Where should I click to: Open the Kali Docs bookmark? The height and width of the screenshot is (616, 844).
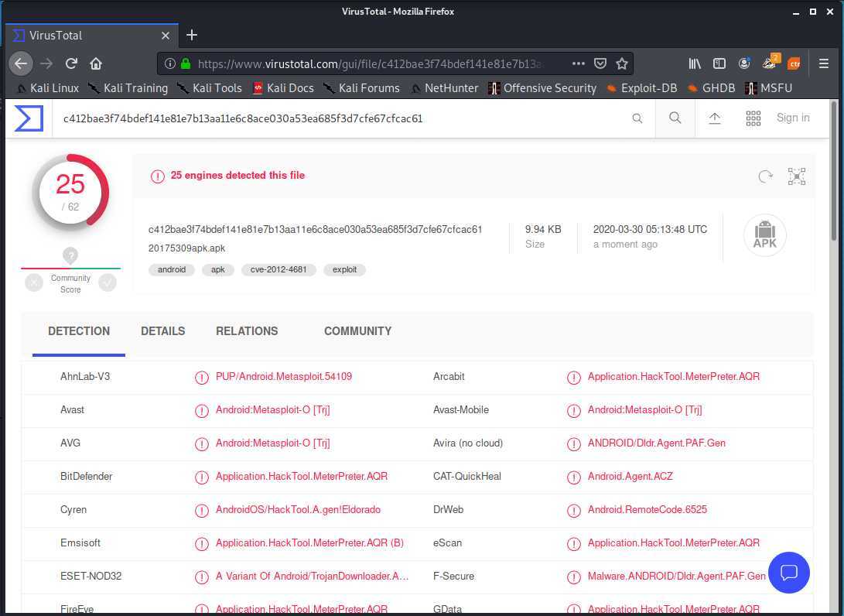pyautogui.click(x=283, y=87)
